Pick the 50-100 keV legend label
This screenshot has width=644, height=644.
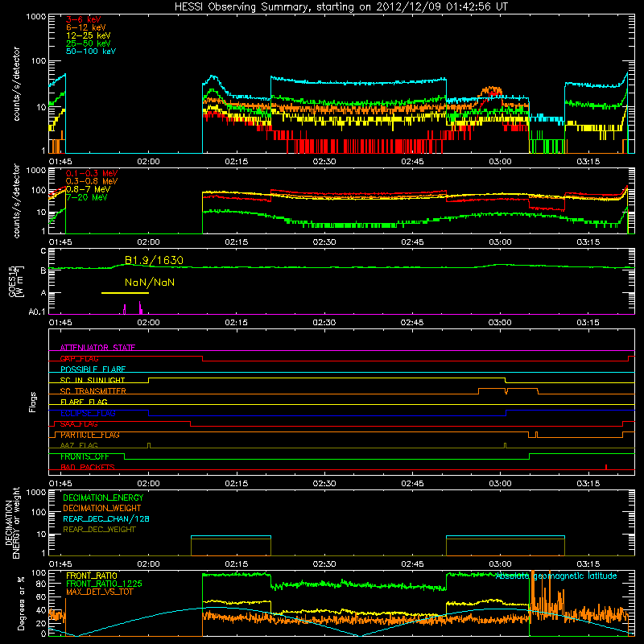tap(91, 52)
